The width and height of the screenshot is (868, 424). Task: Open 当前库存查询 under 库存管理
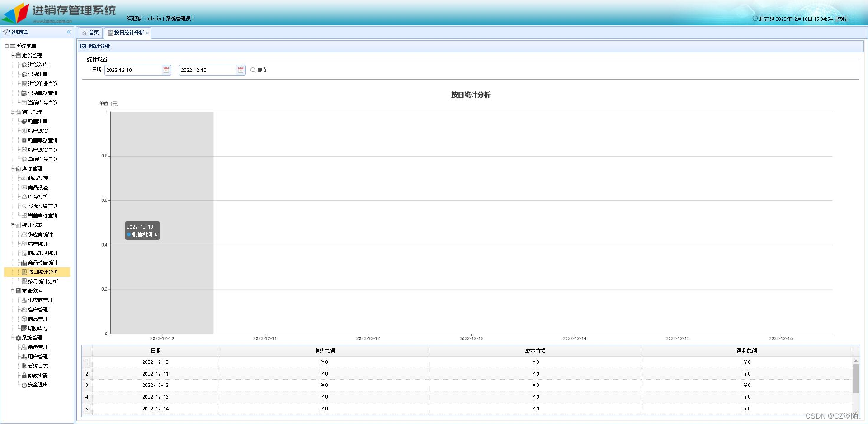42,215
